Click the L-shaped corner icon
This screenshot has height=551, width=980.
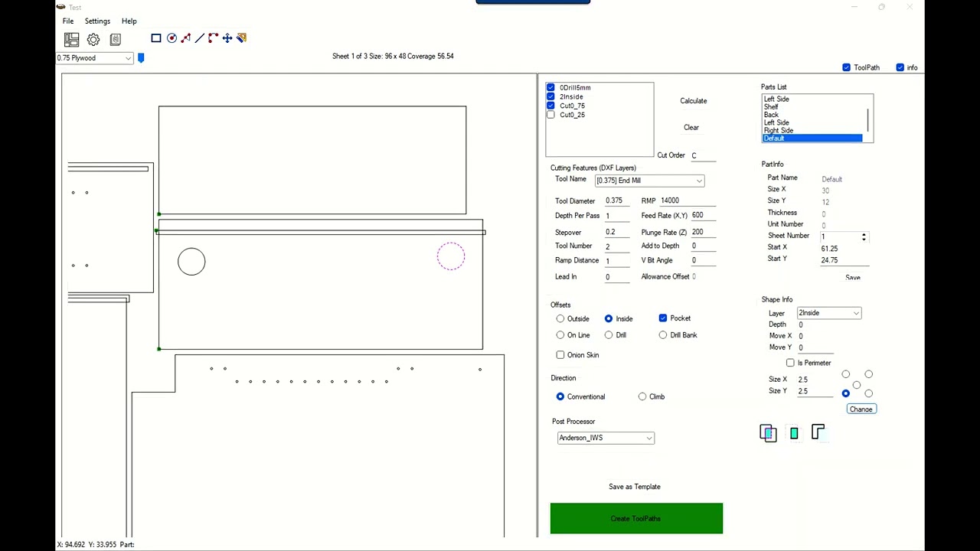818,432
